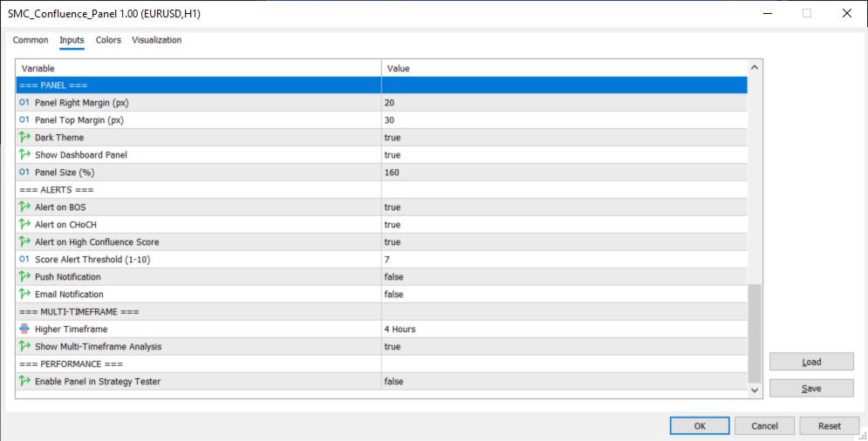
Task: Select the === PERFORMANCE === section row
Action: point(381,364)
